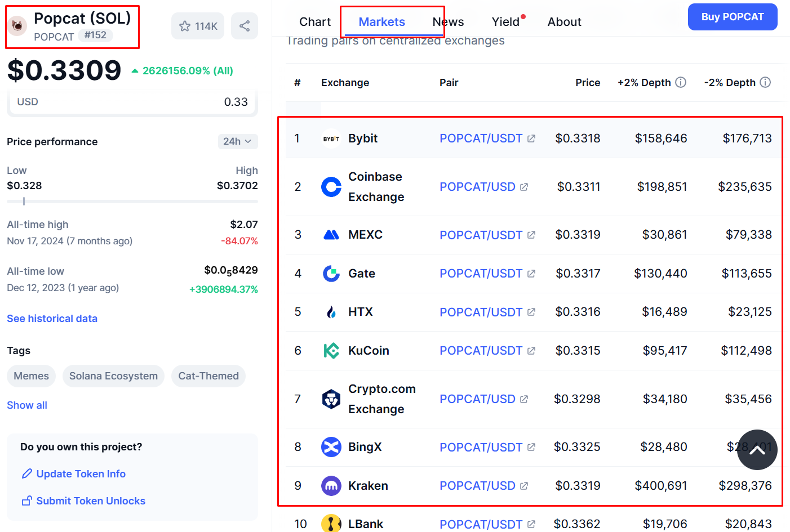Open Kraken POPCAT/USD pair link
The height and width of the screenshot is (532, 790).
[x=477, y=486]
